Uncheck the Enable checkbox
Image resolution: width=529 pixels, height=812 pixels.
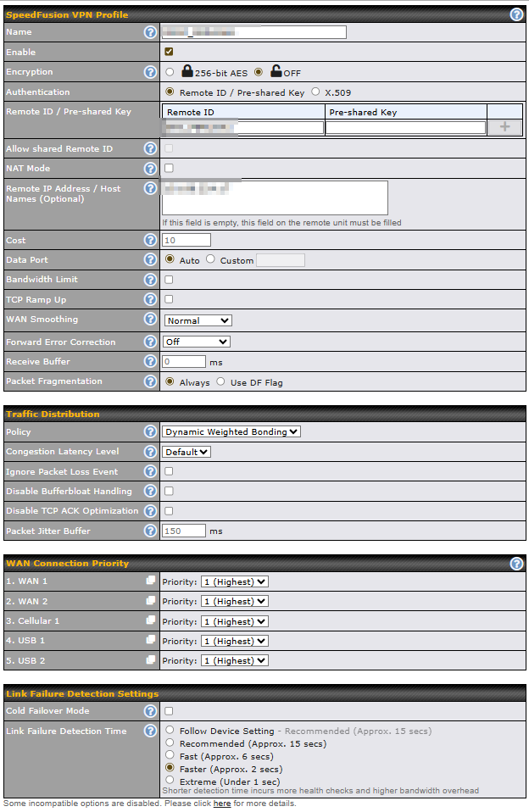(169, 52)
